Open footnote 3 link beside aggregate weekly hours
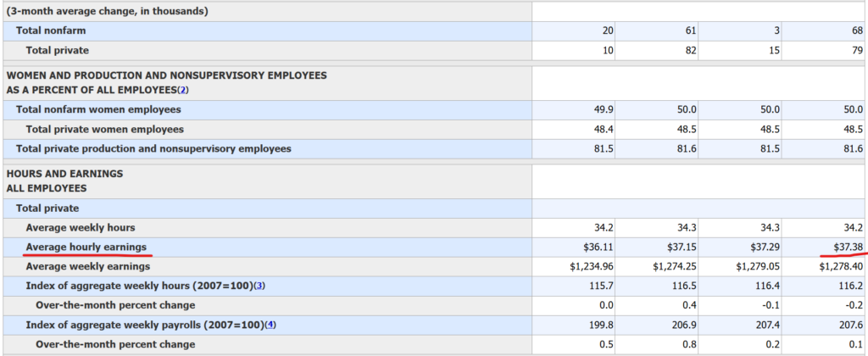868x356 pixels. tap(260, 286)
